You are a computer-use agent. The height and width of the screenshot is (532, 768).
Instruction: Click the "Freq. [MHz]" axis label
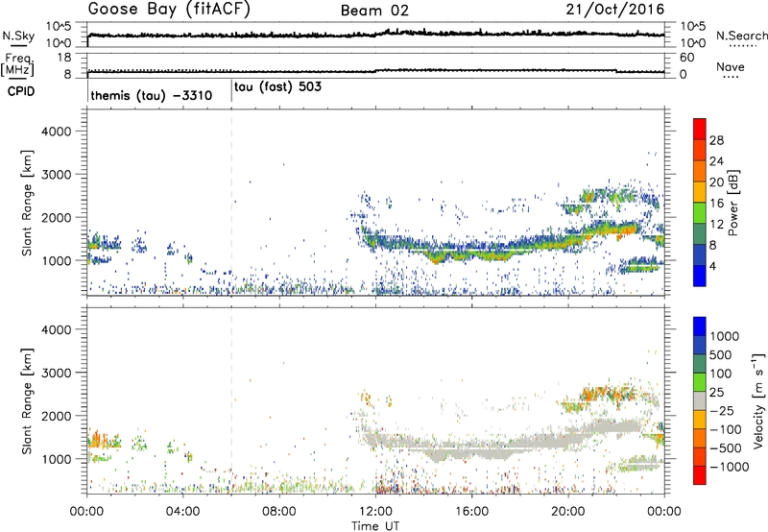[x=18, y=65]
